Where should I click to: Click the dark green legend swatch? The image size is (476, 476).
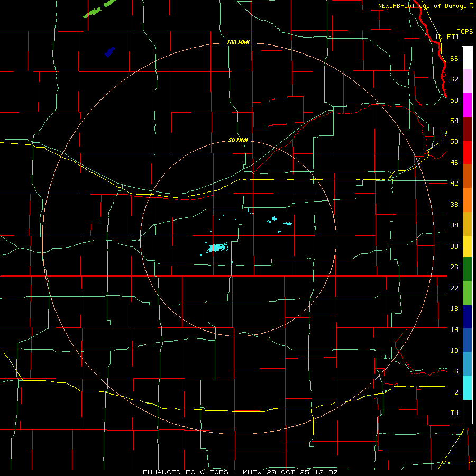[467, 269]
